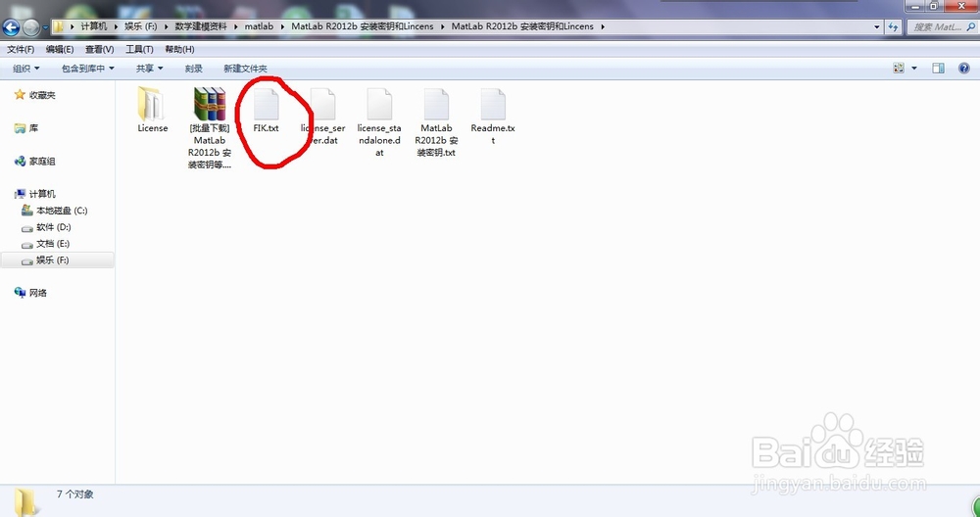Open the 共享 dropdown
The image size is (980, 517).
pyautogui.click(x=149, y=69)
